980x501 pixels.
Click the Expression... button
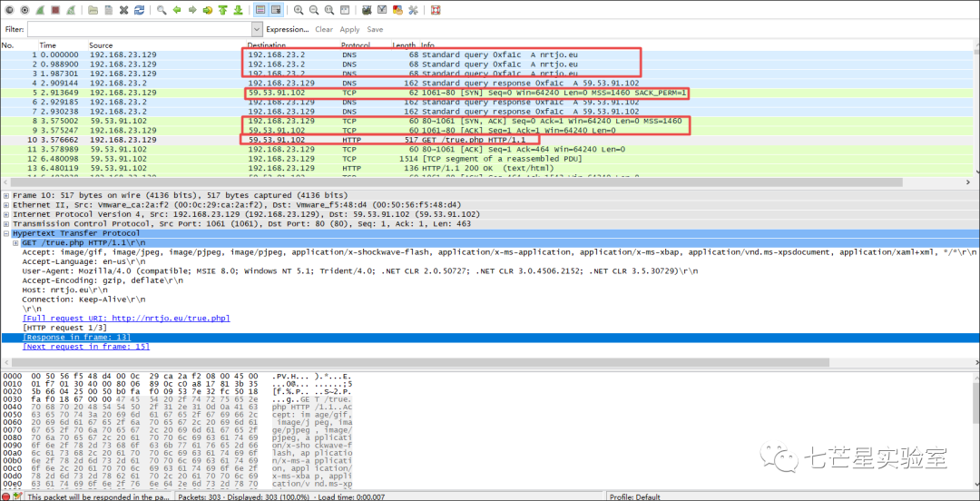tap(288, 29)
